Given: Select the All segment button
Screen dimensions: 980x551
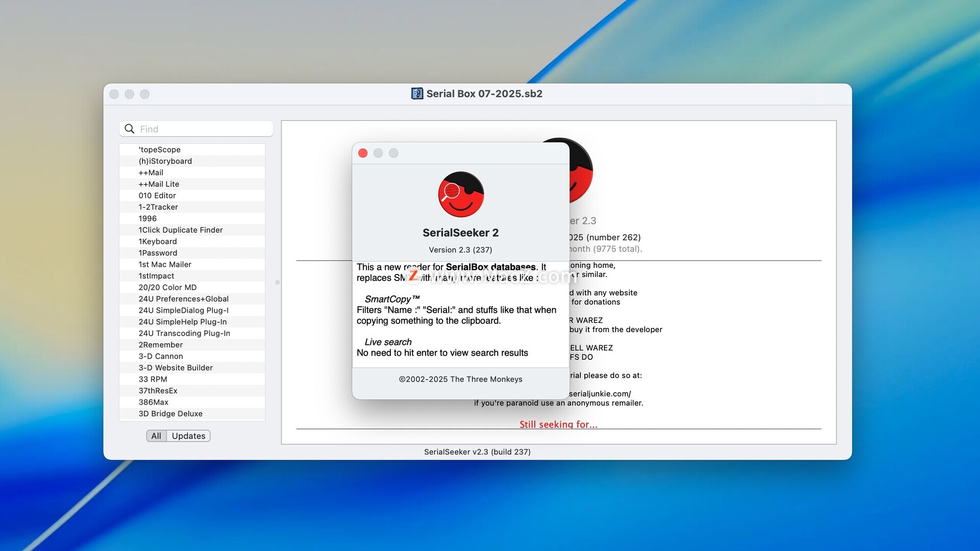Looking at the screenshot, I should pyautogui.click(x=156, y=436).
